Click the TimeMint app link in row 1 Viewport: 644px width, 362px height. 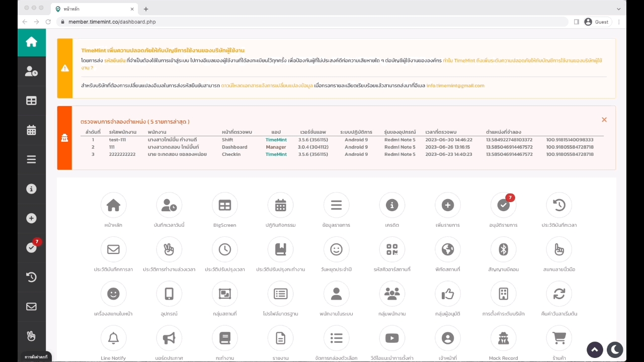coord(276,140)
